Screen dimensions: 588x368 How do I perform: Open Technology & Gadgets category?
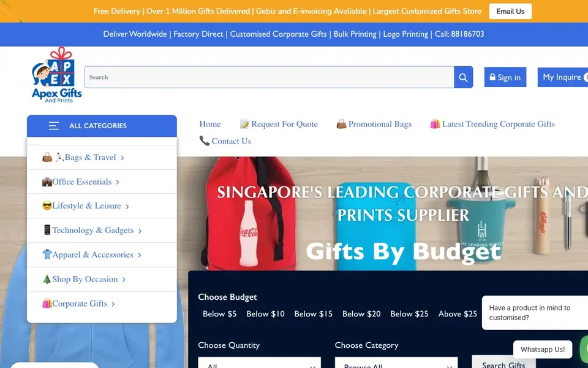(92, 230)
